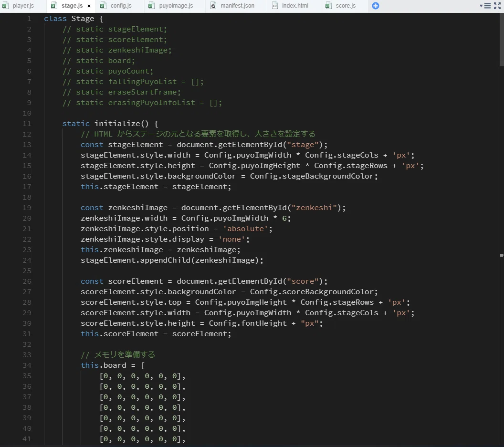504x447 pixels.
Task: Click the Japanese comment on line 33
Action: point(118,355)
